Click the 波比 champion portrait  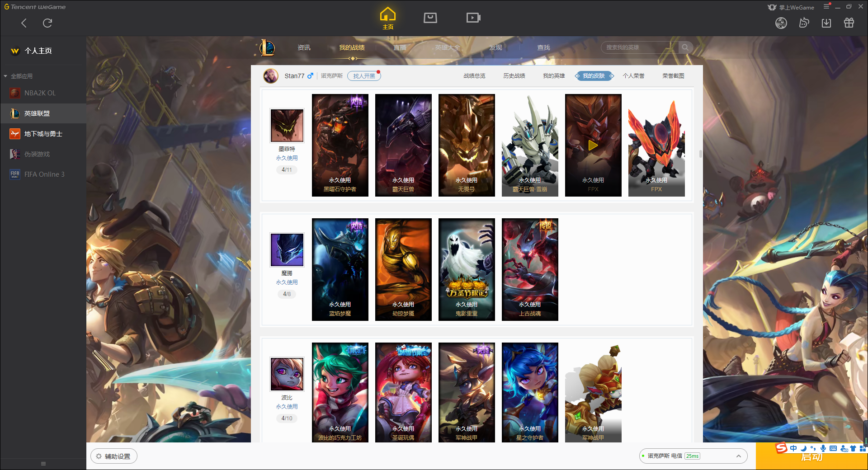point(287,374)
